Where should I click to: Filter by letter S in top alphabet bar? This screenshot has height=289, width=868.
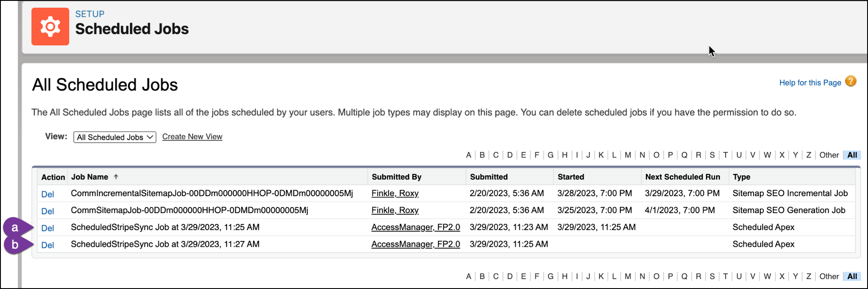pos(712,155)
